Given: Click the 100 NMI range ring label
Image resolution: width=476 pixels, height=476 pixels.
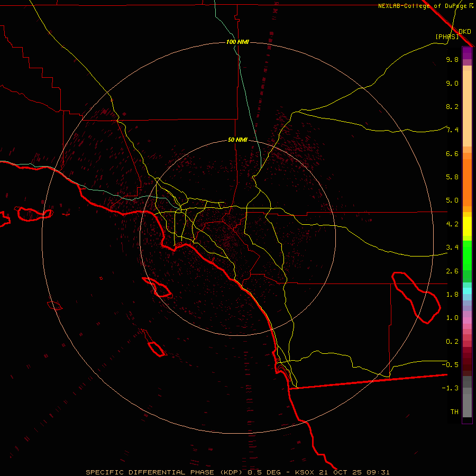Looking at the screenshot, I should tap(237, 42).
